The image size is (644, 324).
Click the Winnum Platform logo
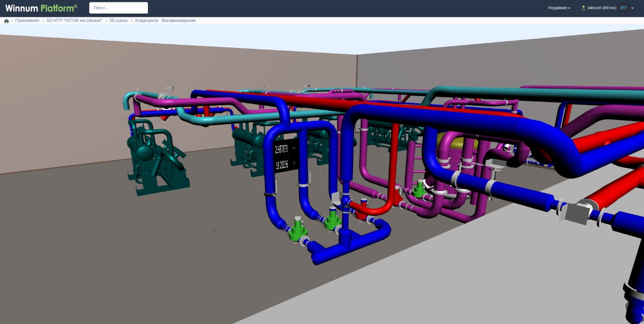(x=41, y=8)
